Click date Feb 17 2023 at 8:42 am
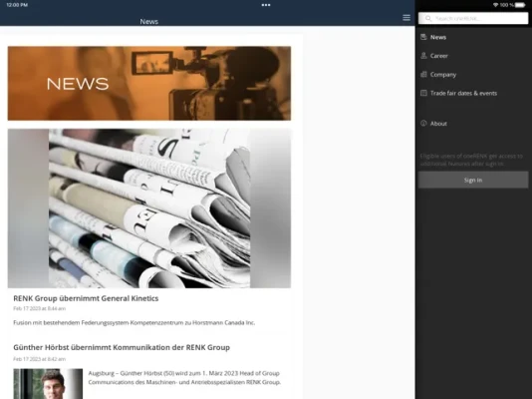 click(40, 359)
